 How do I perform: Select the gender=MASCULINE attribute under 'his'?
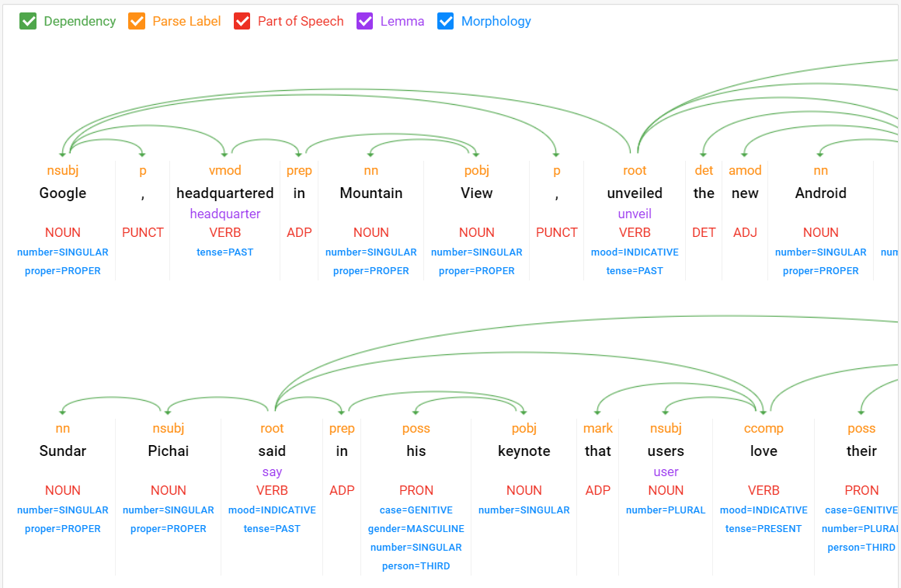click(x=416, y=528)
